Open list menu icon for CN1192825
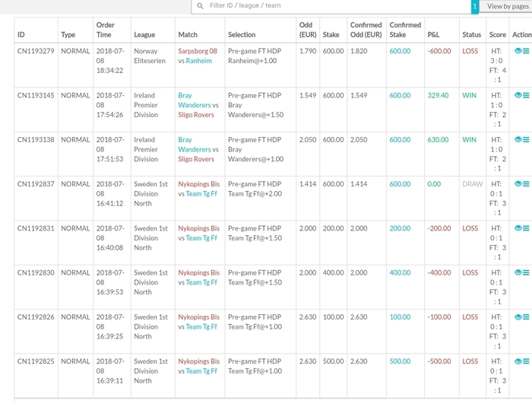532x404 pixels. point(526,361)
